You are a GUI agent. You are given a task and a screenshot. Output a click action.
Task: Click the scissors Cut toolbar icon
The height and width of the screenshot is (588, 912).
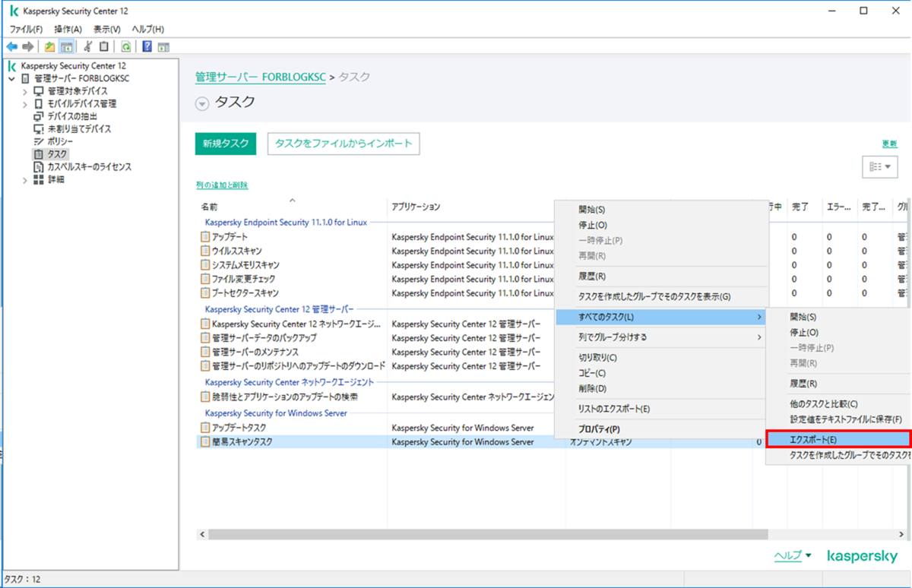(88, 46)
